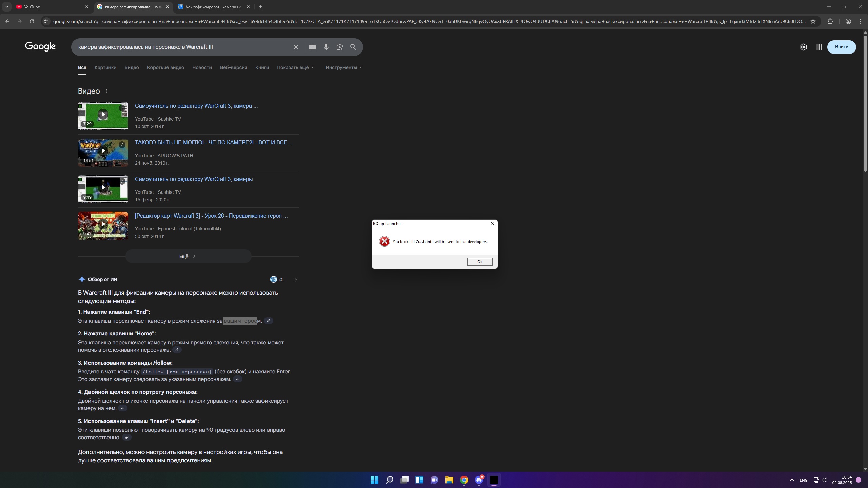Open taskbar Search
The width and height of the screenshot is (868, 488).
coord(389,480)
